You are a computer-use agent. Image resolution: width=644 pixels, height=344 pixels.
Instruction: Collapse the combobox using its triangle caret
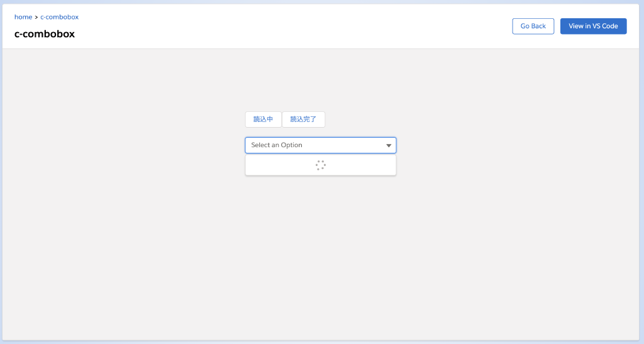[x=389, y=145]
